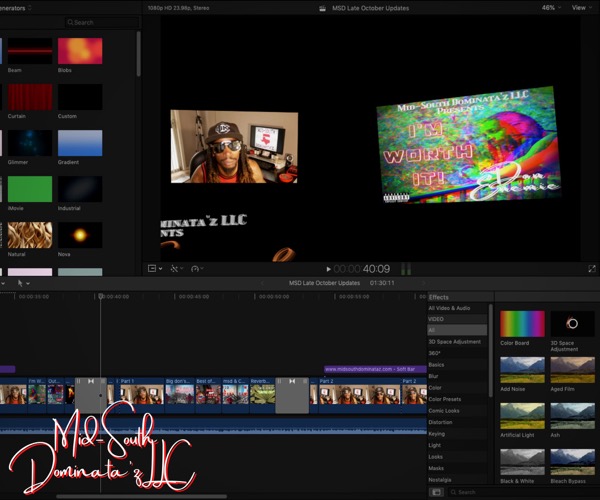Select the Industrial generator thumbnail
Screen dimensions: 600x500
point(80,189)
